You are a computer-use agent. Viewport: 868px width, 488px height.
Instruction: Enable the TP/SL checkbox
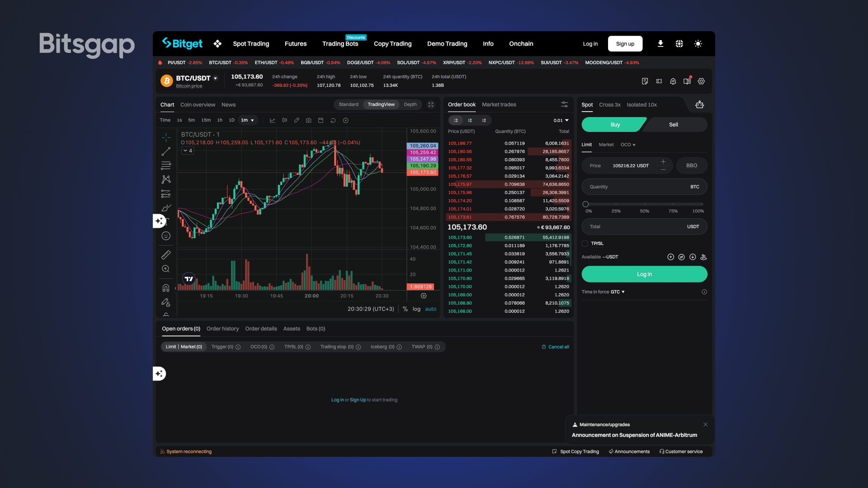click(x=585, y=244)
